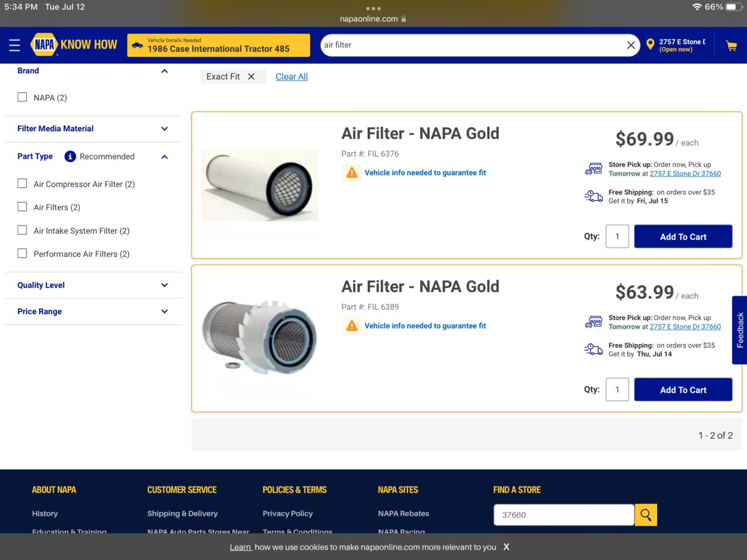
Task: Add FIL 6376 filter to cart
Action: pyautogui.click(x=683, y=236)
